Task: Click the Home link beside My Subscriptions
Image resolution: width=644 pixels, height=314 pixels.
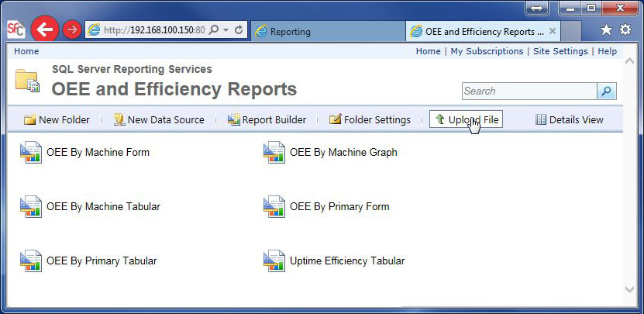Action: 428,51
